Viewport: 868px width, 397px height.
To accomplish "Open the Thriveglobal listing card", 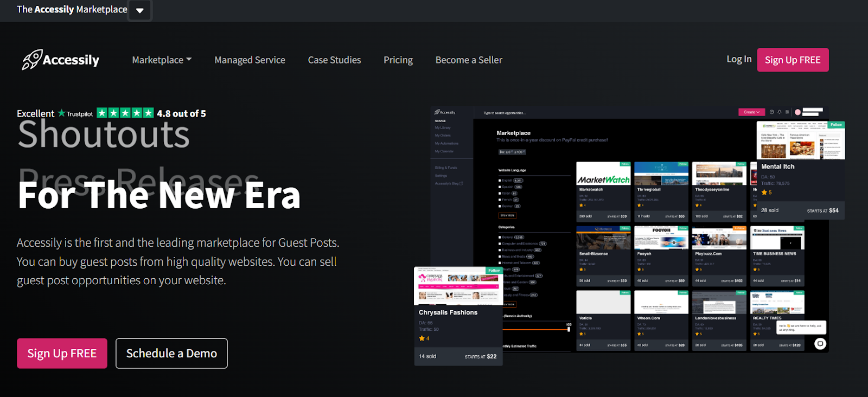I will [661, 191].
